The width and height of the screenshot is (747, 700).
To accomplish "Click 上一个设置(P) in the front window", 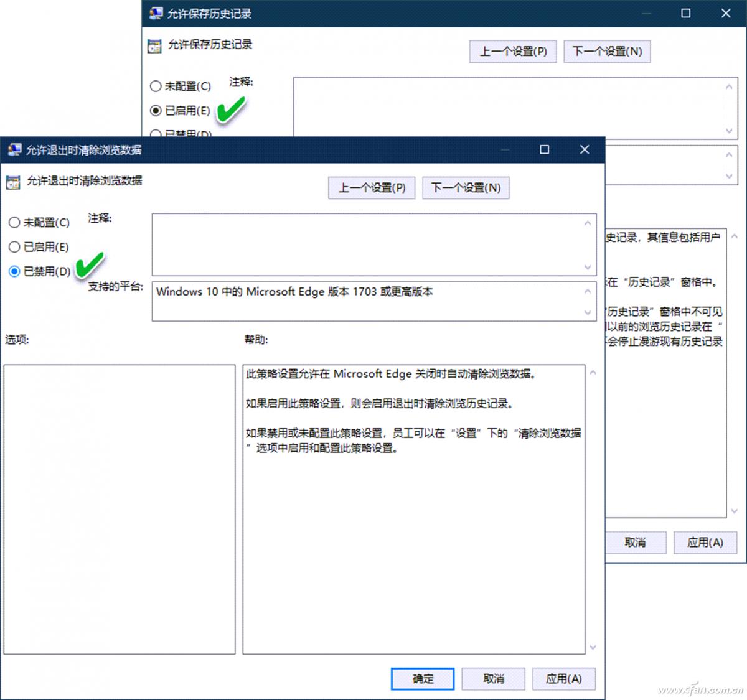I will [372, 187].
